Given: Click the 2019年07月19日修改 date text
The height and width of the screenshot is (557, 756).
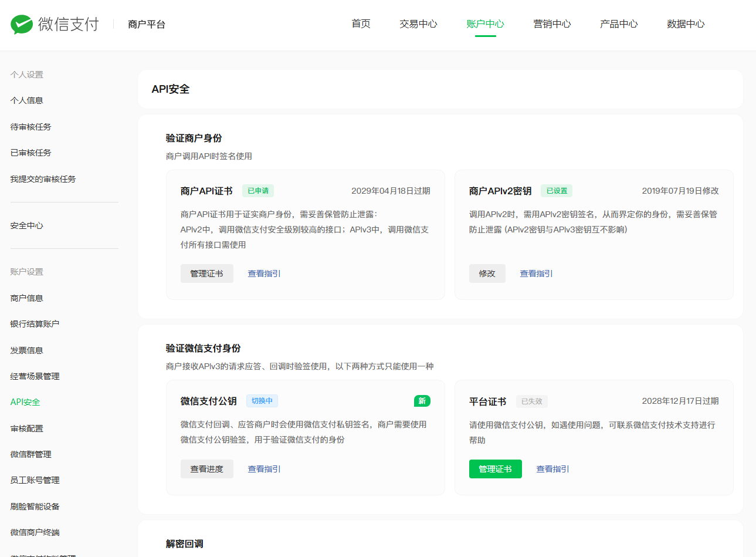Looking at the screenshot, I should (680, 191).
